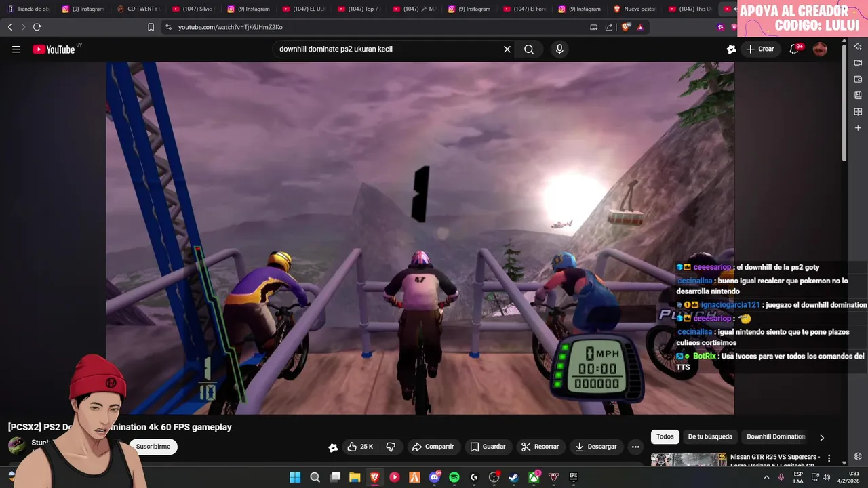868x488 pixels.
Task: Open Nissan GTR R35 video options
Action: (829, 459)
